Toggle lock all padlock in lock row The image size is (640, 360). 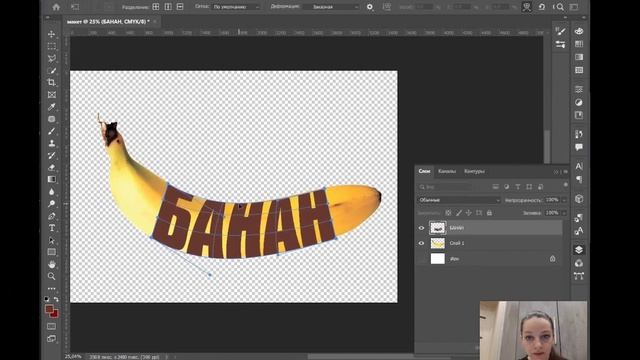pos(489,213)
